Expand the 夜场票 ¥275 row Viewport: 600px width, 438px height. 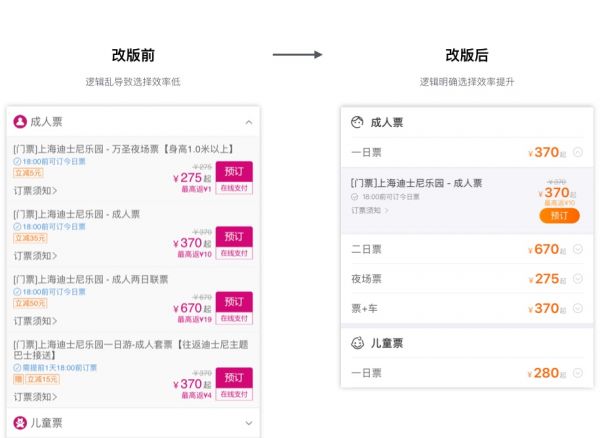[578, 278]
